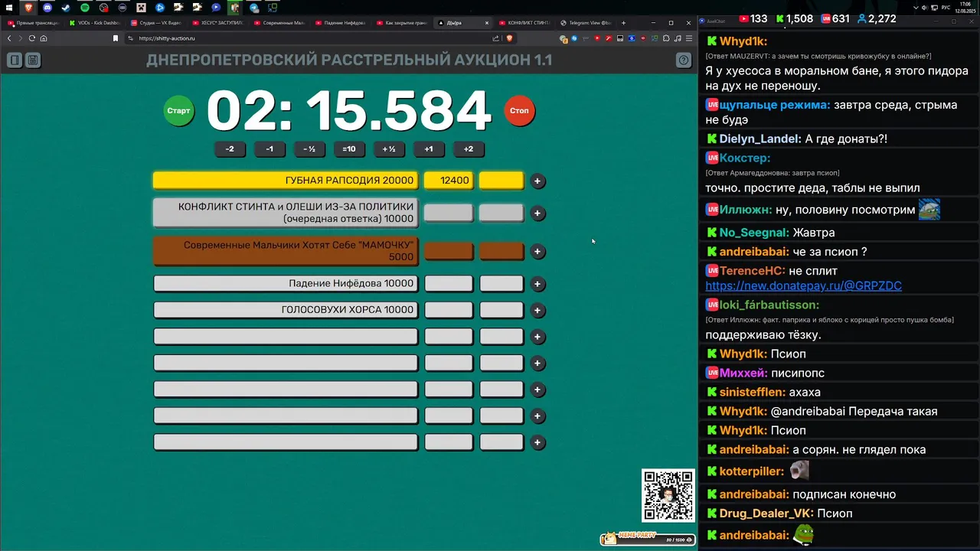The height and width of the screenshot is (551, 980).
Task: Reload the page with refresh icon
Action: (x=31, y=38)
